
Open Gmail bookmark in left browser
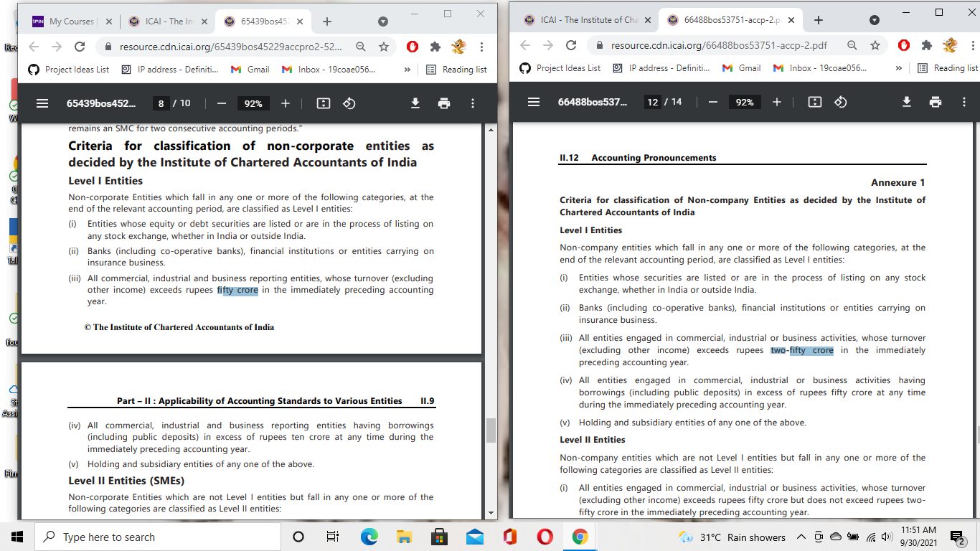250,70
